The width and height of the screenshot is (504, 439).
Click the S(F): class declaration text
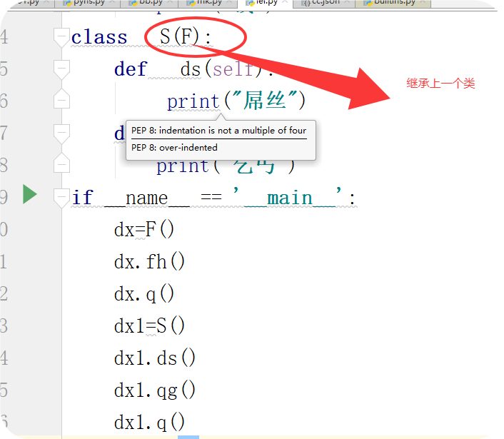(186, 36)
